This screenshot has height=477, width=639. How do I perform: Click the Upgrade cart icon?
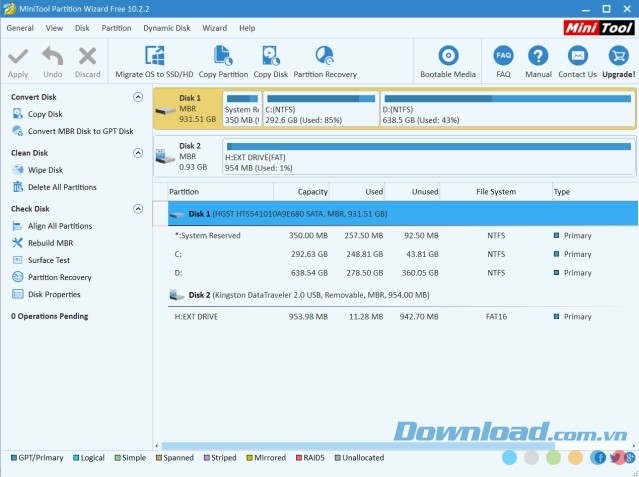[619, 55]
